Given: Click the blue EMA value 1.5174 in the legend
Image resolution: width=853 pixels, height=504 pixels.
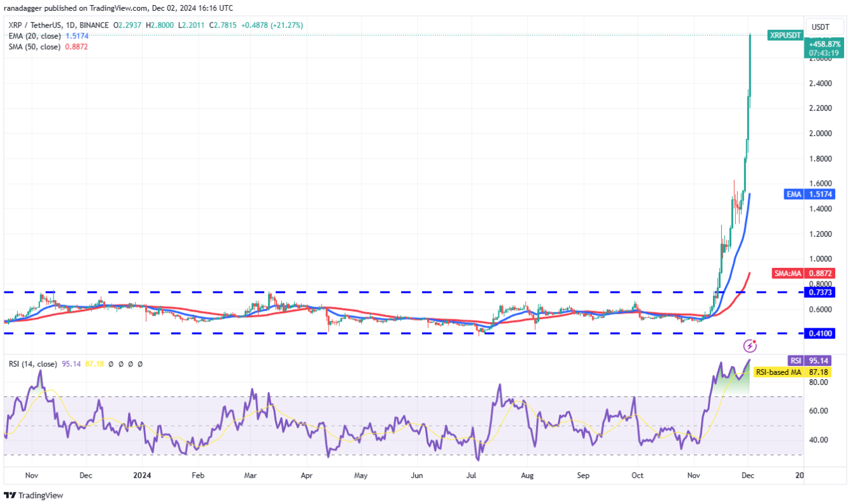Looking at the screenshot, I should coord(76,36).
